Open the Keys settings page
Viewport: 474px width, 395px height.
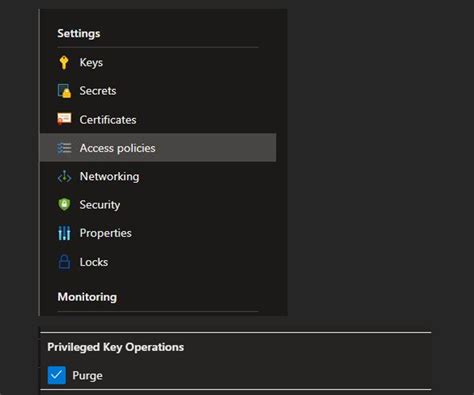click(158, 62)
